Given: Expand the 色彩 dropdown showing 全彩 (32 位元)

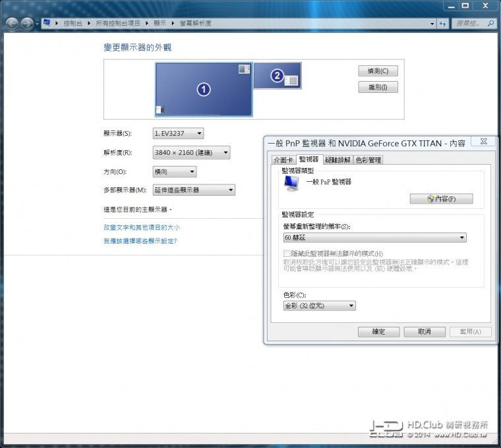Looking at the screenshot, I should (319, 306).
